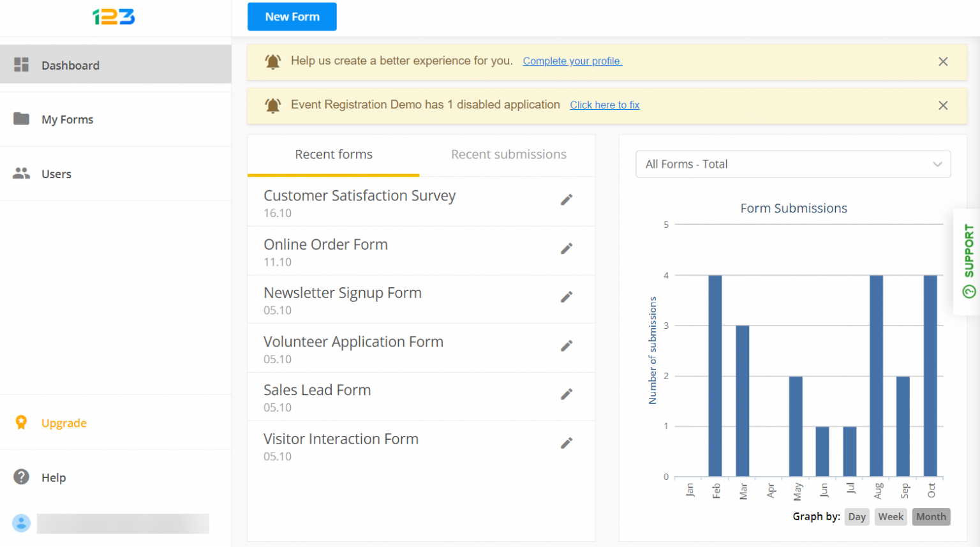
Task: Click the Oct bar in submissions chart
Action: point(930,376)
